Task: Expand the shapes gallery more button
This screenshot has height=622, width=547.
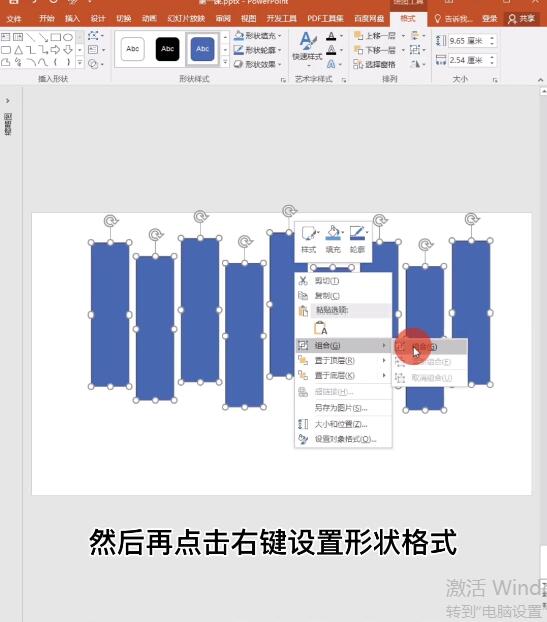Action: click(x=80, y=63)
